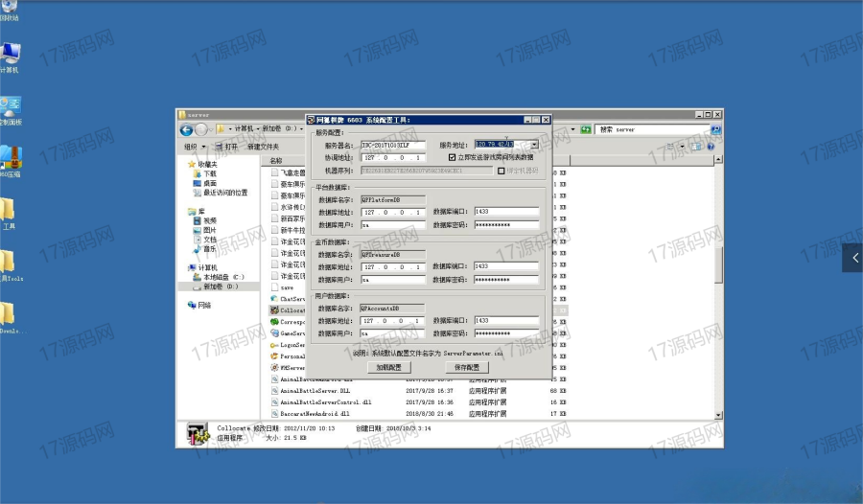Select the LogonServer key icon file
Screen dimensions: 863x504
[x=274, y=345]
